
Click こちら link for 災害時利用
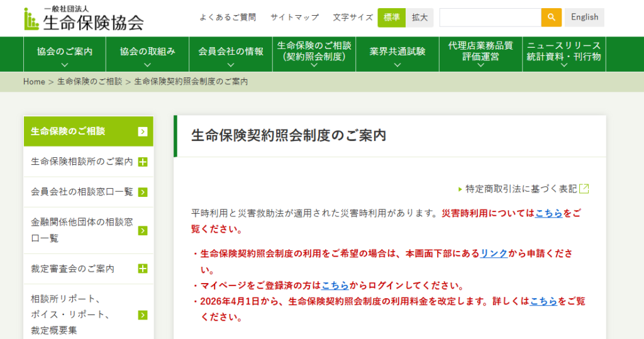click(548, 213)
